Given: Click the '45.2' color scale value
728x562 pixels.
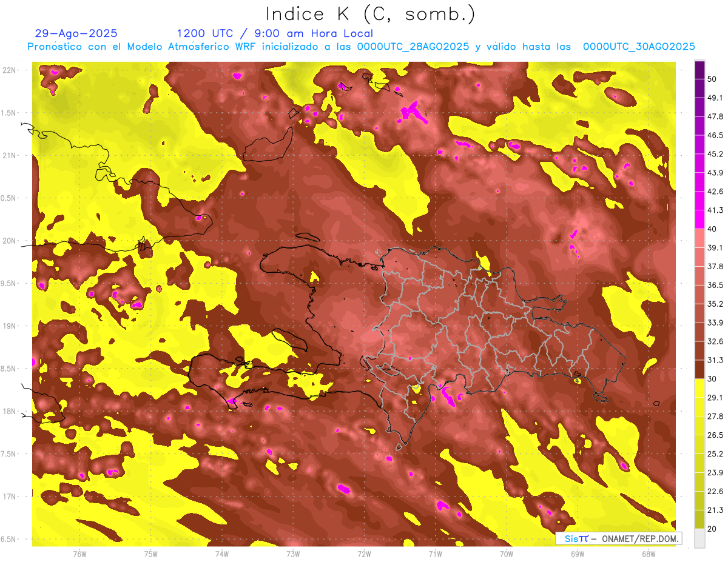Looking at the screenshot, I should tap(715, 154).
